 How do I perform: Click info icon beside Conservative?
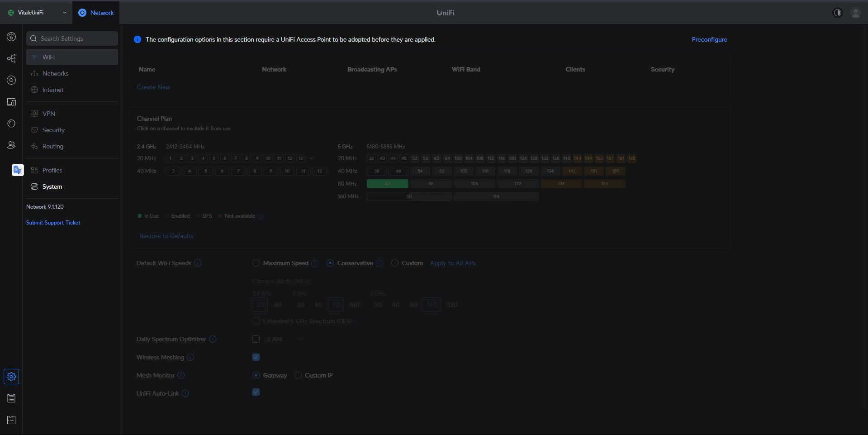tap(379, 263)
